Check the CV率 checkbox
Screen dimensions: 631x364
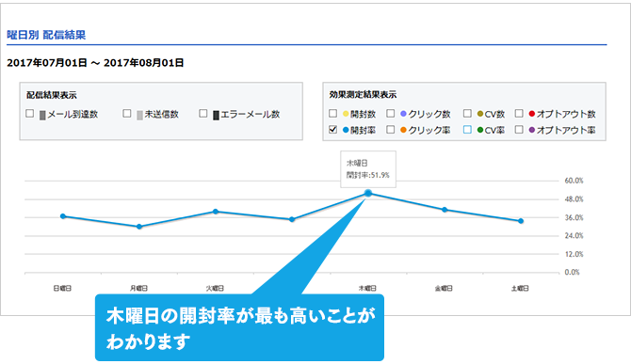pyautogui.click(x=467, y=130)
